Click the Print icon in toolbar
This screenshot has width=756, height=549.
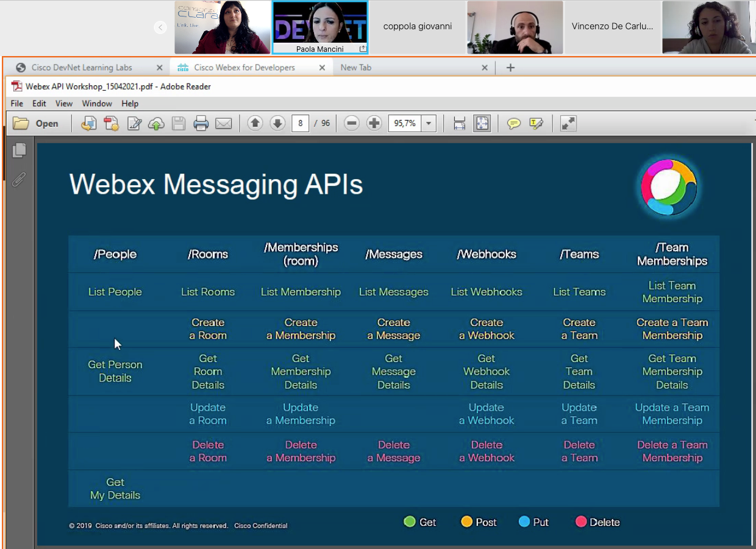[201, 124]
